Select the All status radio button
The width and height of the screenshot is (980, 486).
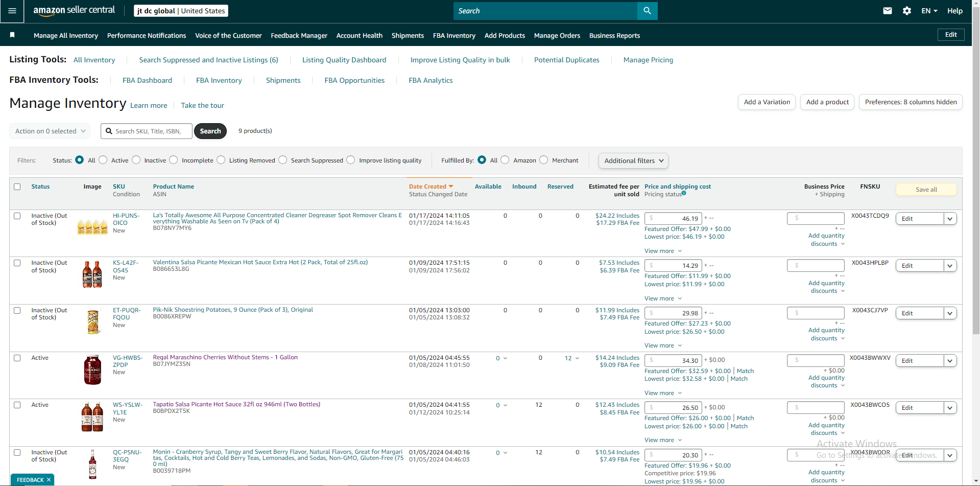coord(79,160)
